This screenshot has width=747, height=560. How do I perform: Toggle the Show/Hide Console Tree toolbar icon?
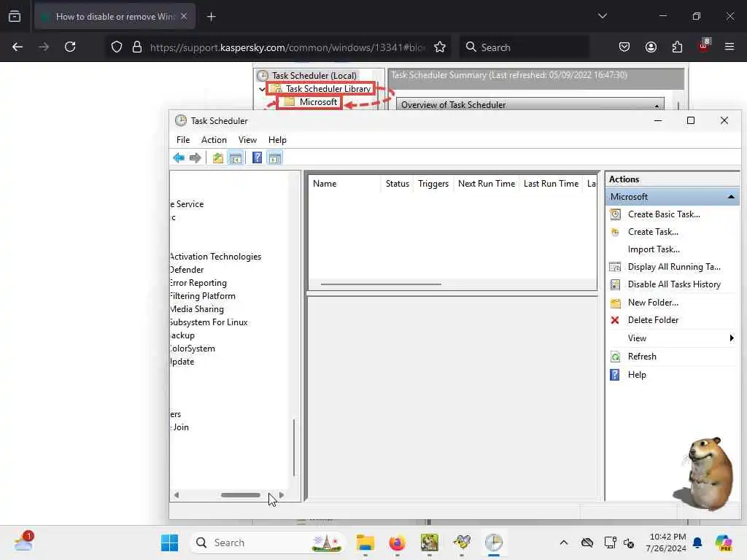236,157
